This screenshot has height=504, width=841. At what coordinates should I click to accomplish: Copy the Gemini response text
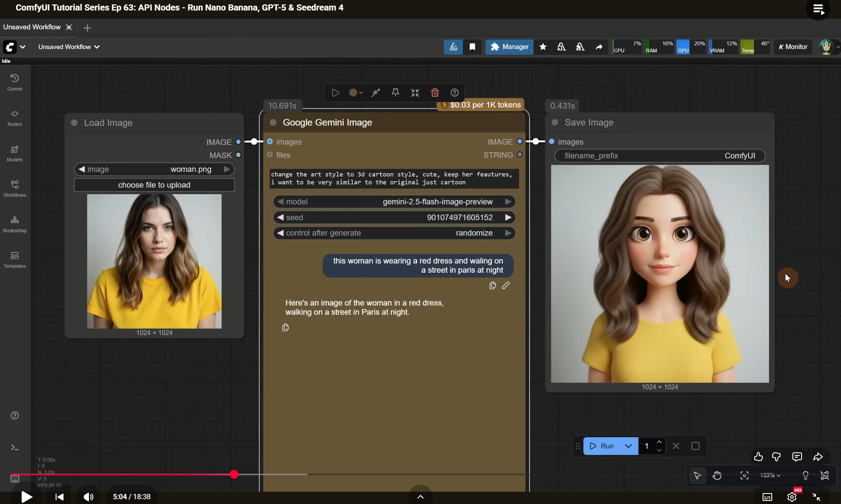point(285,328)
